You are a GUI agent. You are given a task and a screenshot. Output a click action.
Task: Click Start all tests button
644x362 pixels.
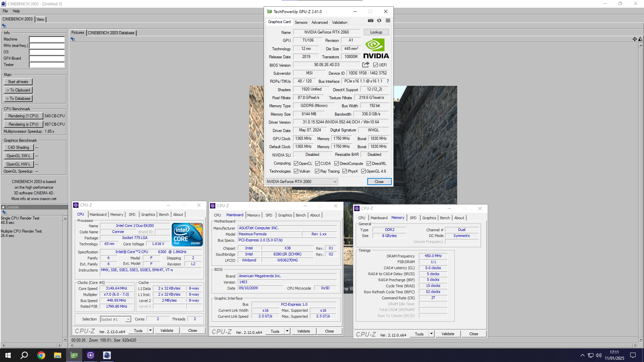pyautogui.click(x=18, y=82)
